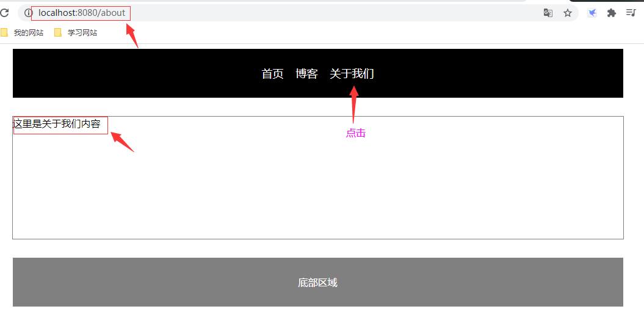Bookmark this page with the star

(568, 13)
